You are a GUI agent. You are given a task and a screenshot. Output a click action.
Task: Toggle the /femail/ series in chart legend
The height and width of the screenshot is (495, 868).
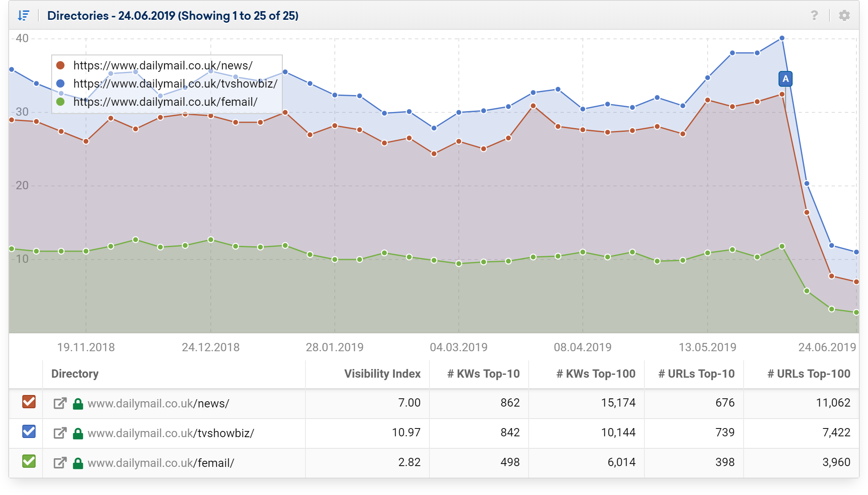click(157, 102)
